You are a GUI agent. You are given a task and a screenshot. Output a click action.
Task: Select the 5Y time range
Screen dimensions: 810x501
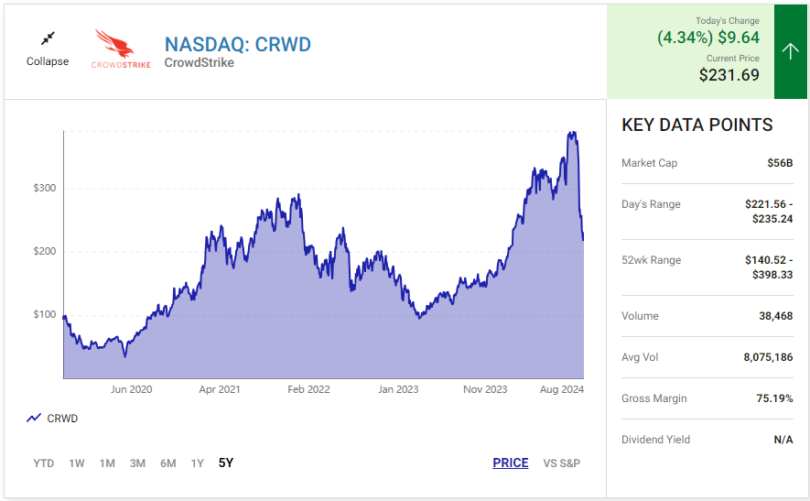226,463
